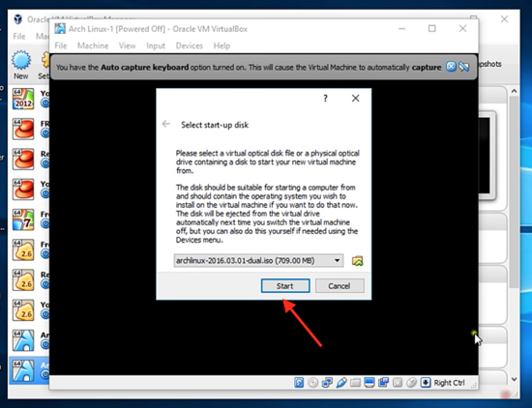Open the Input menu
Image resolution: width=532 pixels, height=408 pixels.
(156, 45)
